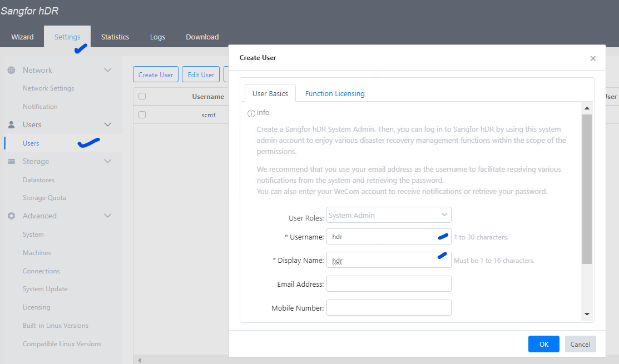
Task: Open the Edit User button
Action: 200,74
